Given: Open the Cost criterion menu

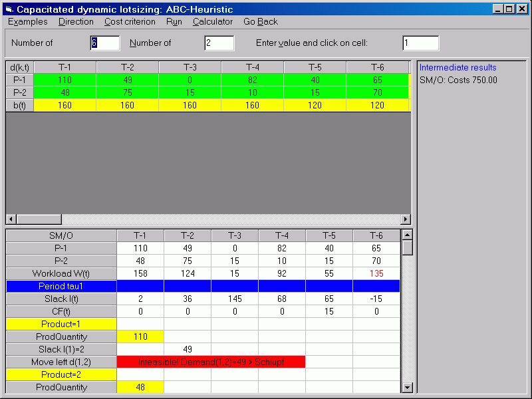Looking at the screenshot, I should click(x=130, y=22).
